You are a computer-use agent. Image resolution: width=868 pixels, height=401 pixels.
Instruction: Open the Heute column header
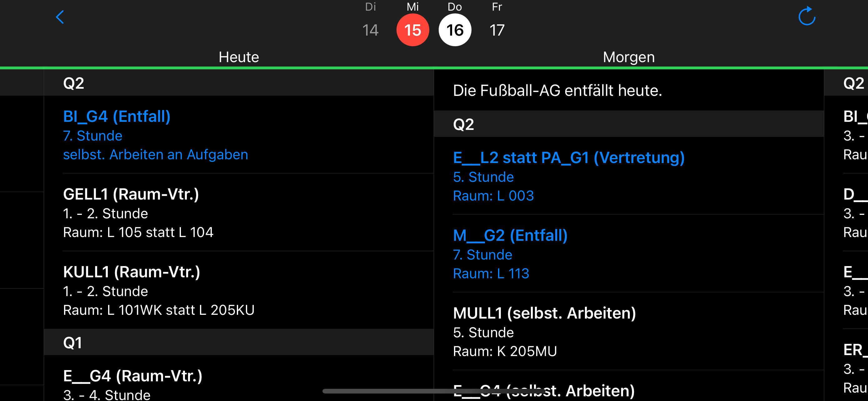239,57
